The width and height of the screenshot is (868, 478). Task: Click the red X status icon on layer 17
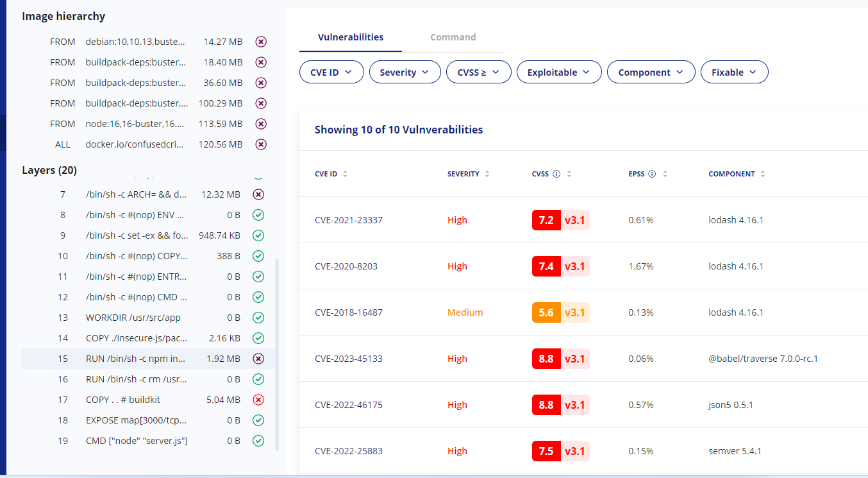coord(258,400)
